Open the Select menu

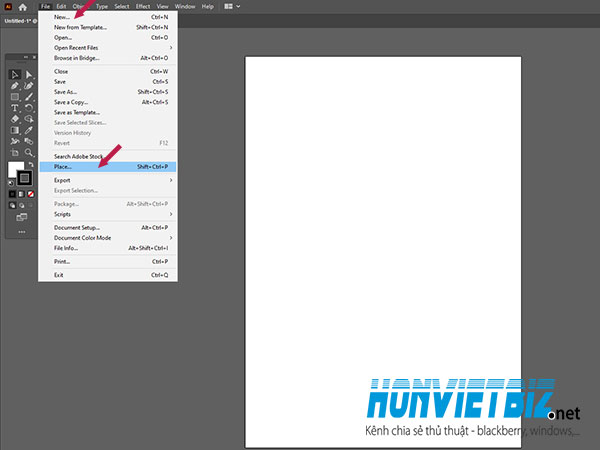coord(122,7)
